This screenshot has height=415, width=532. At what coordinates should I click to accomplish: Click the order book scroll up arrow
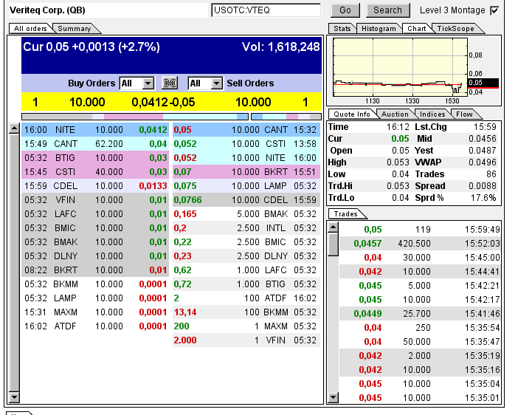point(14,129)
